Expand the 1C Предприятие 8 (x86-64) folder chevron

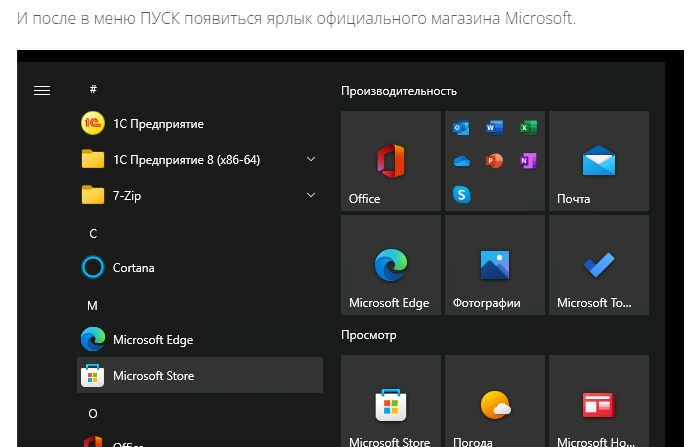(311, 159)
